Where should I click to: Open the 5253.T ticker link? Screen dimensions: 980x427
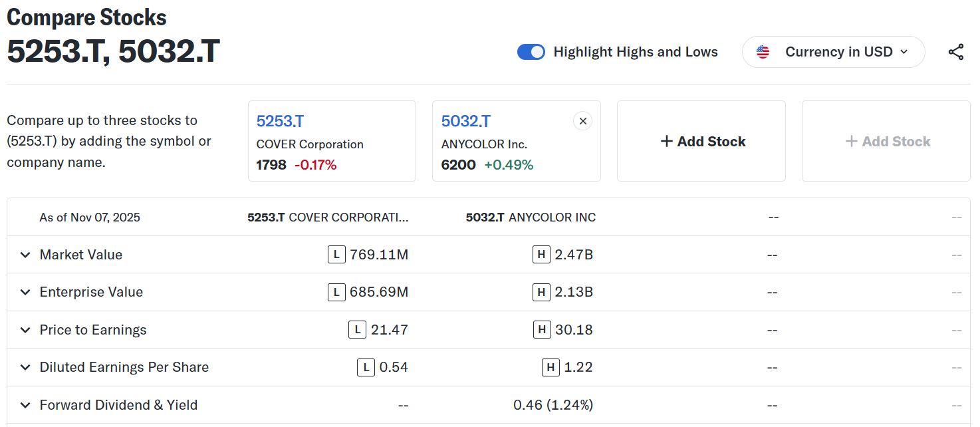coord(280,121)
